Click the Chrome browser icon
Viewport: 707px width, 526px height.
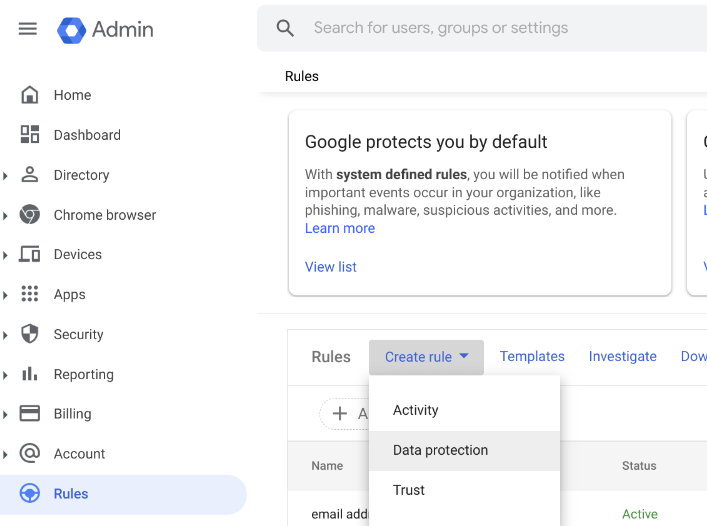click(30, 215)
